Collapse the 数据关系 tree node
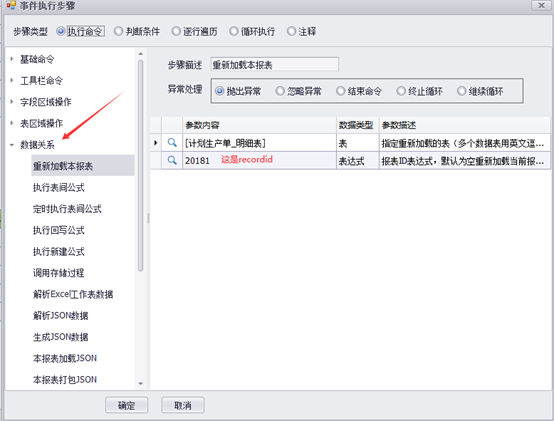The height and width of the screenshot is (421, 554). coord(12,145)
